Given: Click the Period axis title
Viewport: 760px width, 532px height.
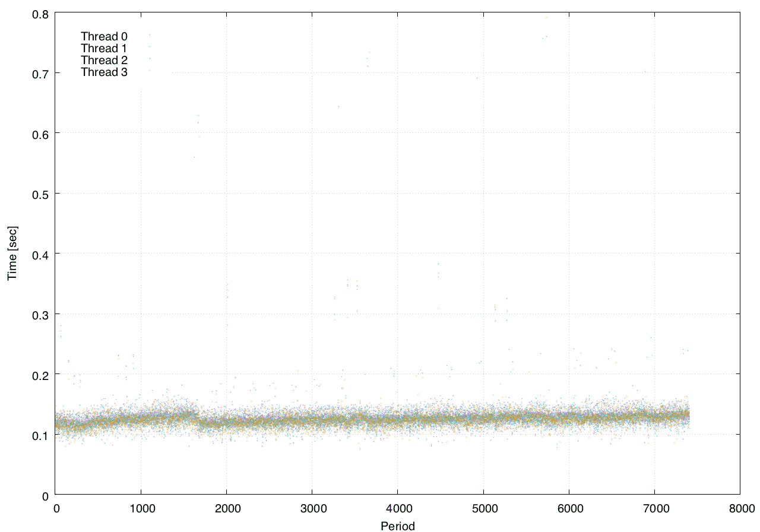Looking at the screenshot, I should tap(397, 525).
